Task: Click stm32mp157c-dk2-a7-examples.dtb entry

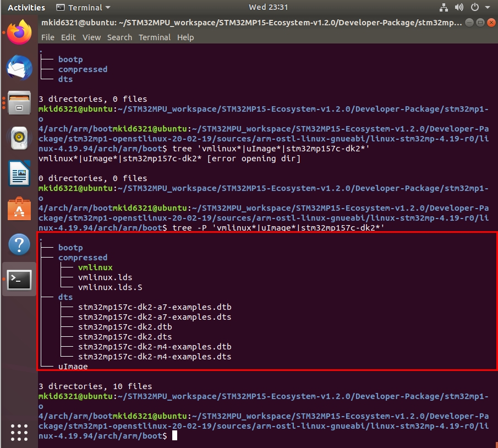Action: pyautogui.click(x=155, y=307)
